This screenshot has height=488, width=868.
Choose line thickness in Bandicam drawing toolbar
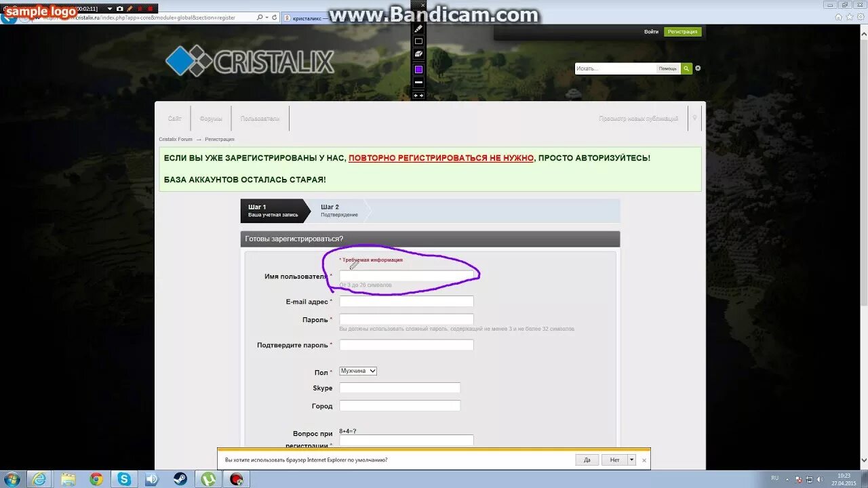tap(418, 82)
